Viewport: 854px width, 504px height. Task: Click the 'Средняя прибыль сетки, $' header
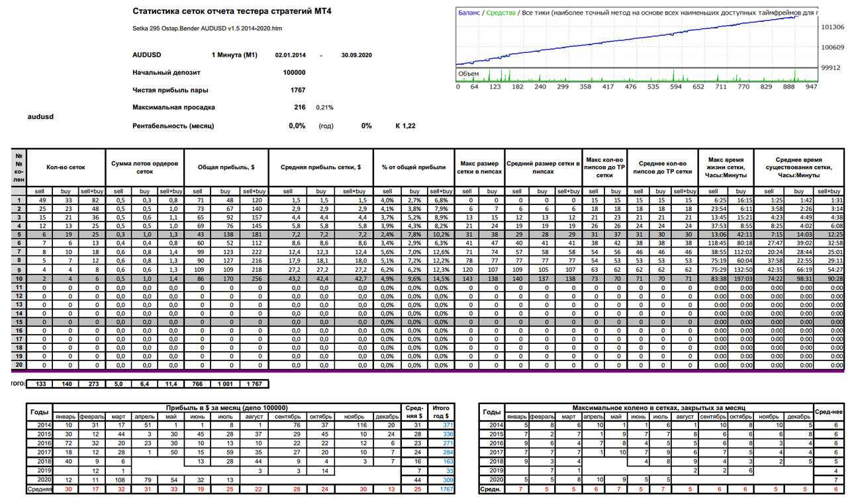320,167
